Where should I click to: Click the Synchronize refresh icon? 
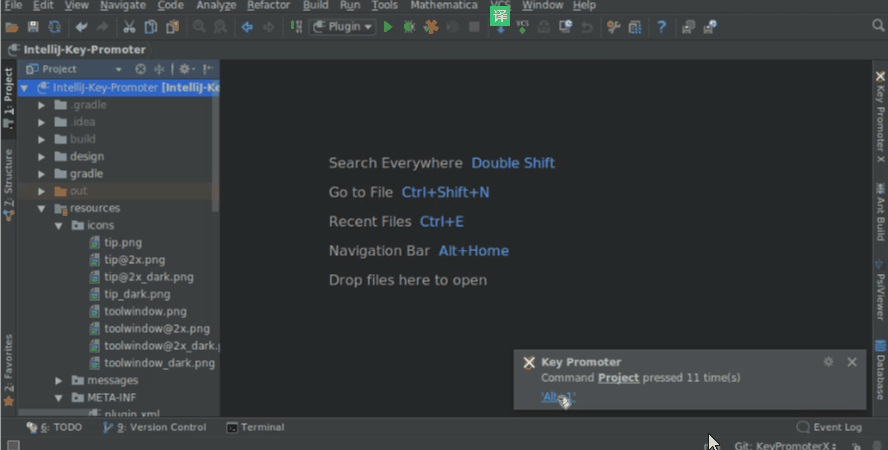[54, 27]
